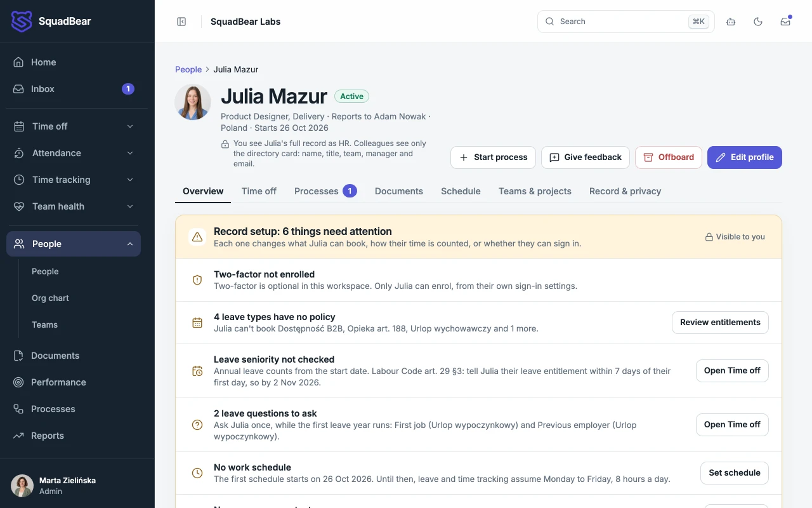Open Documents in the sidebar
The height and width of the screenshot is (508, 812).
click(x=74, y=356)
